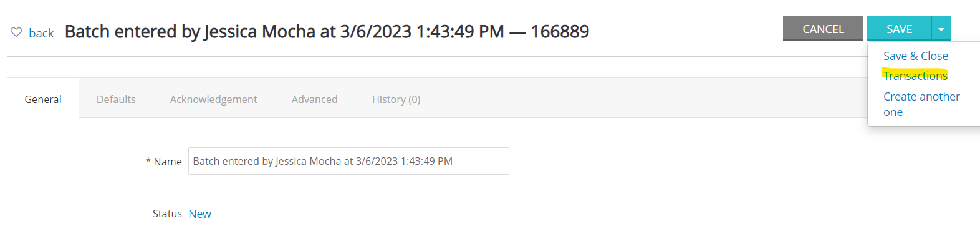The image size is (980, 226).
Task: Collapse the SAVE dropdown arrow menu
Action: (941, 29)
